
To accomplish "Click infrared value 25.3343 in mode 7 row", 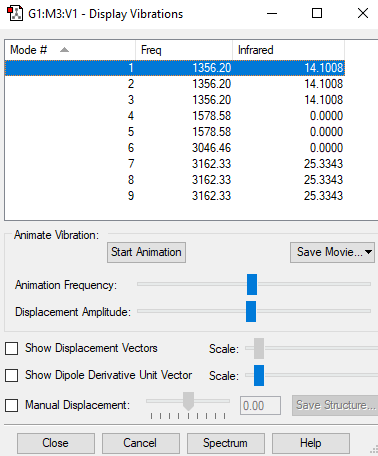I will click(323, 164).
